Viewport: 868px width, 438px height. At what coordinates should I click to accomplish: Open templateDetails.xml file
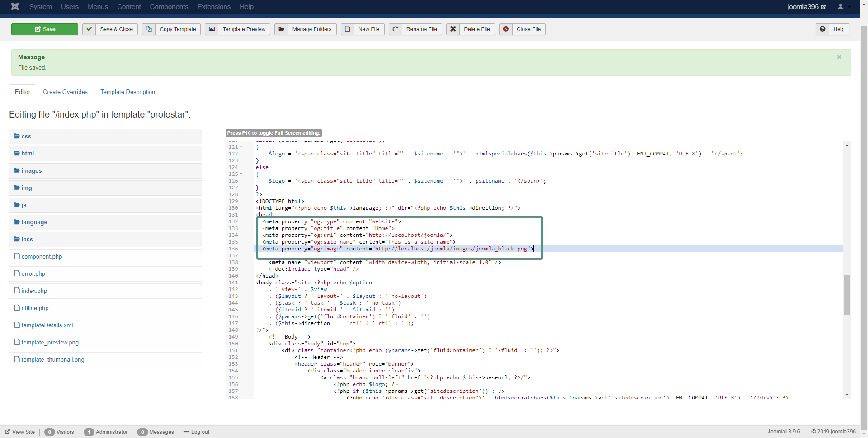(x=47, y=325)
